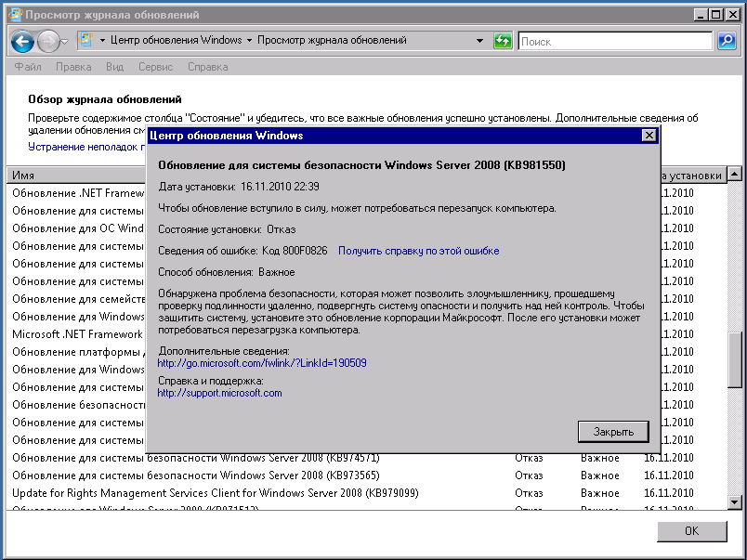Click the scroll down arrow of the update list

[734, 501]
